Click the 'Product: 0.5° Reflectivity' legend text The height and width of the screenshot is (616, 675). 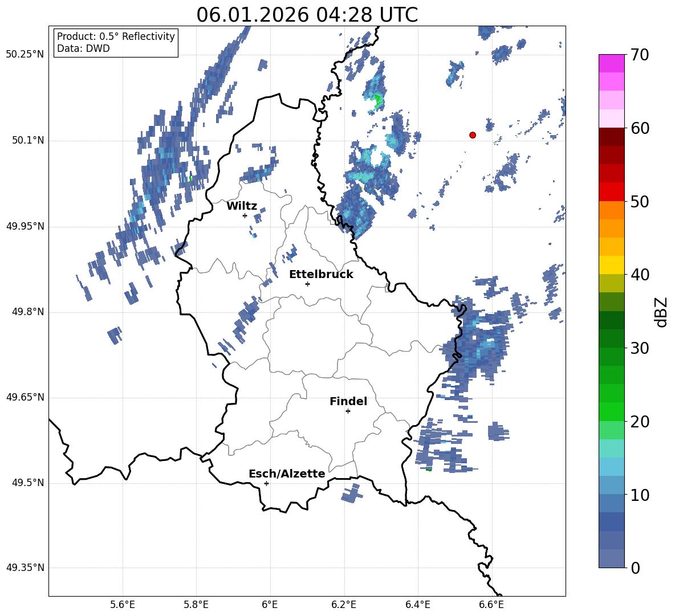[x=116, y=36]
